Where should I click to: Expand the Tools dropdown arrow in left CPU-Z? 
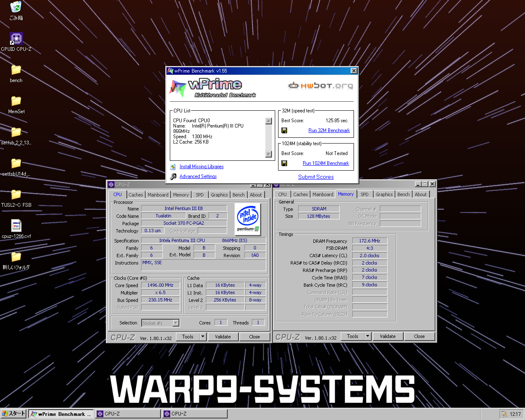203,337
